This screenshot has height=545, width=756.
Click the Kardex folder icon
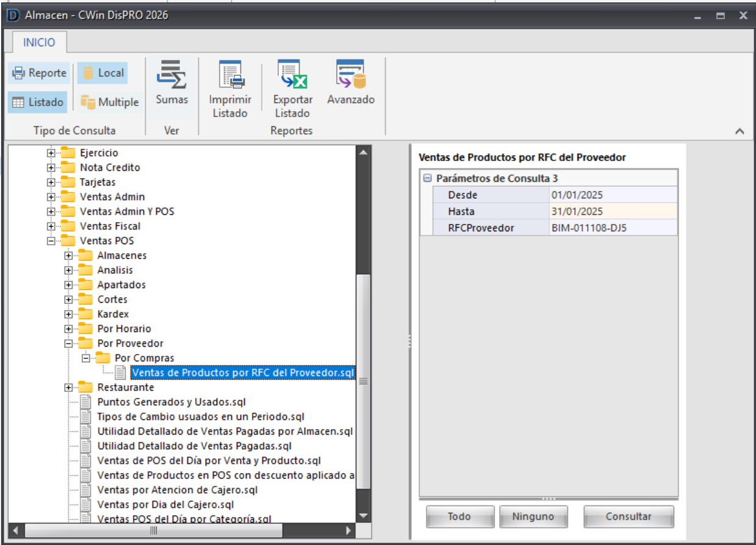click(85, 314)
